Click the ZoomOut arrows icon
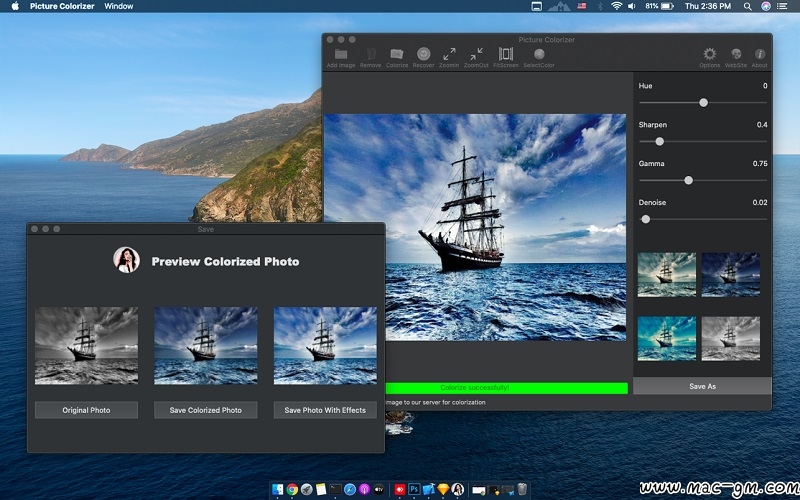 pyautogui.click(x=477, y=54)
